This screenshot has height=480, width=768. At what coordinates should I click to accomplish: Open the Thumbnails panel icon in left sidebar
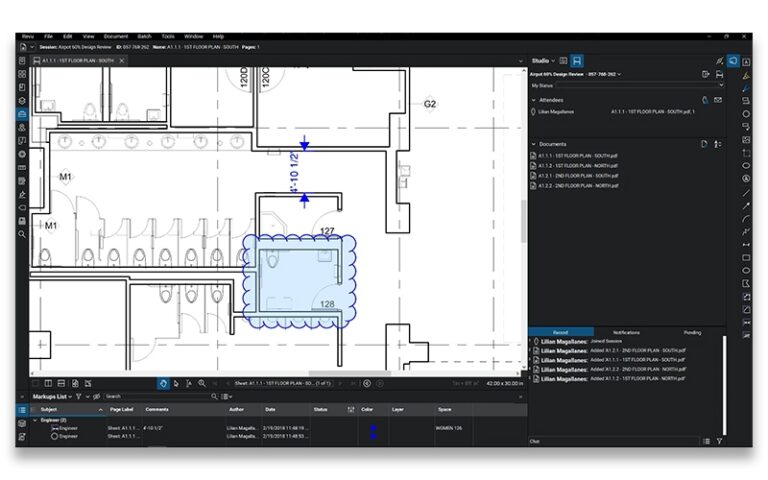[x=22, y=74]
